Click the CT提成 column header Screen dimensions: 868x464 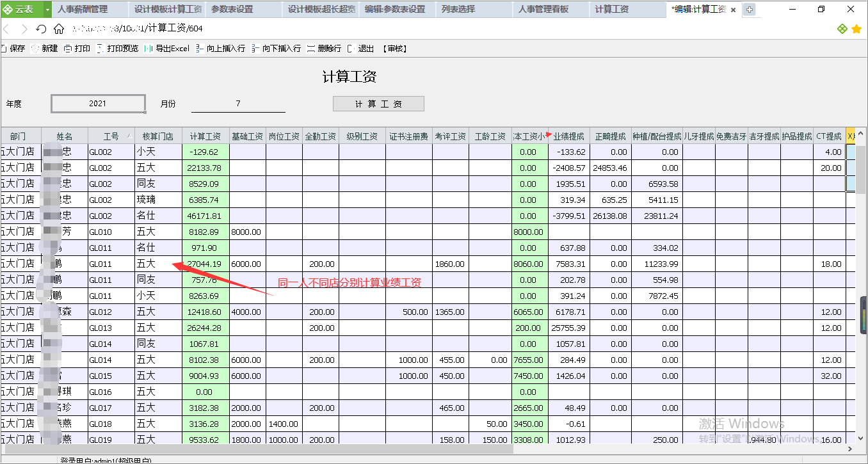click(829, 136)
